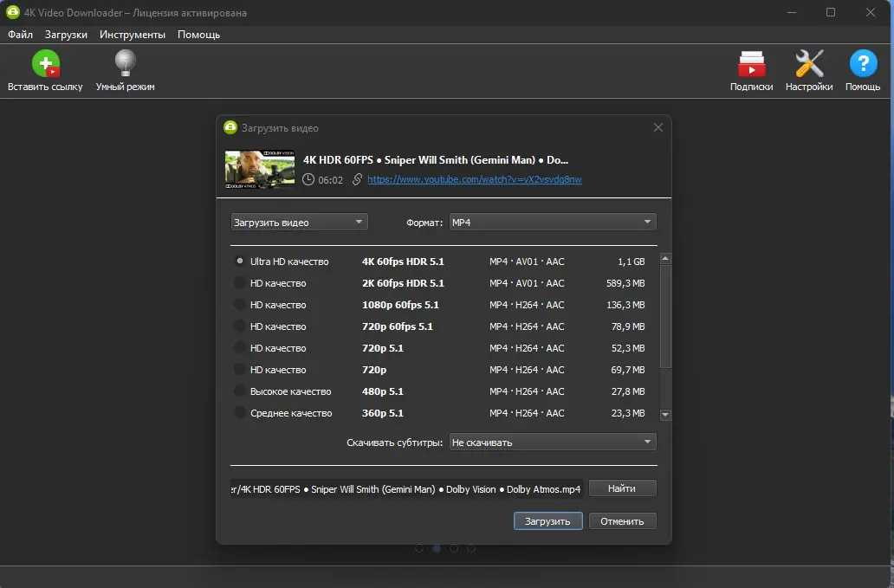
Task: Click the quality list scroll down arrow
Action: pos(664,415)
